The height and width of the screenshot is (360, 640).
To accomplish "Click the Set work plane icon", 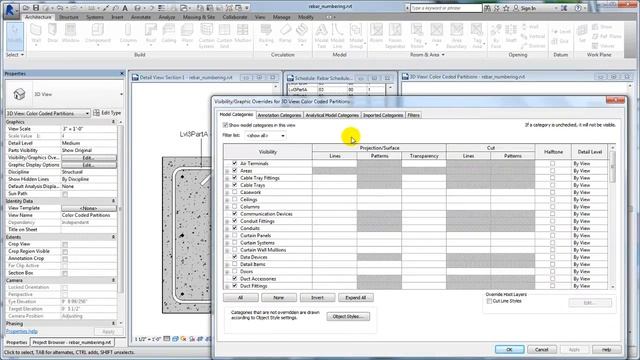I will (582, 34).
